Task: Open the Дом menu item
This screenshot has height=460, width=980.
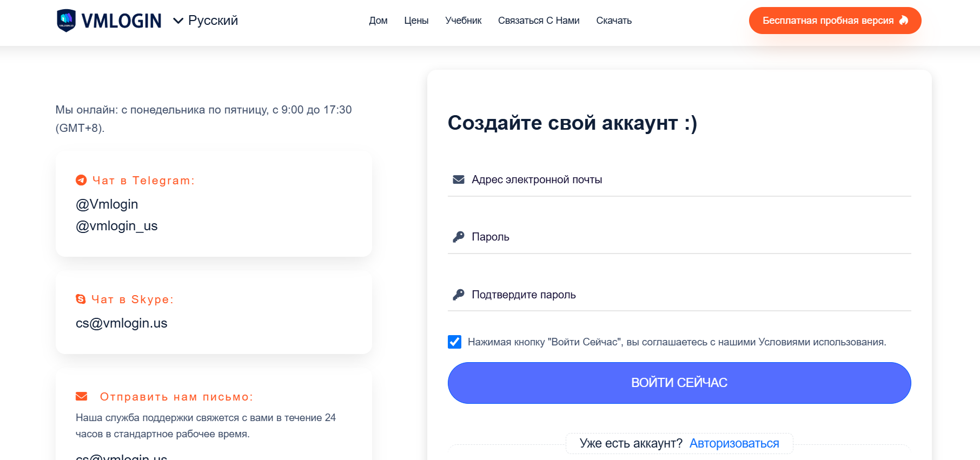Action: (x=378, y=21)
